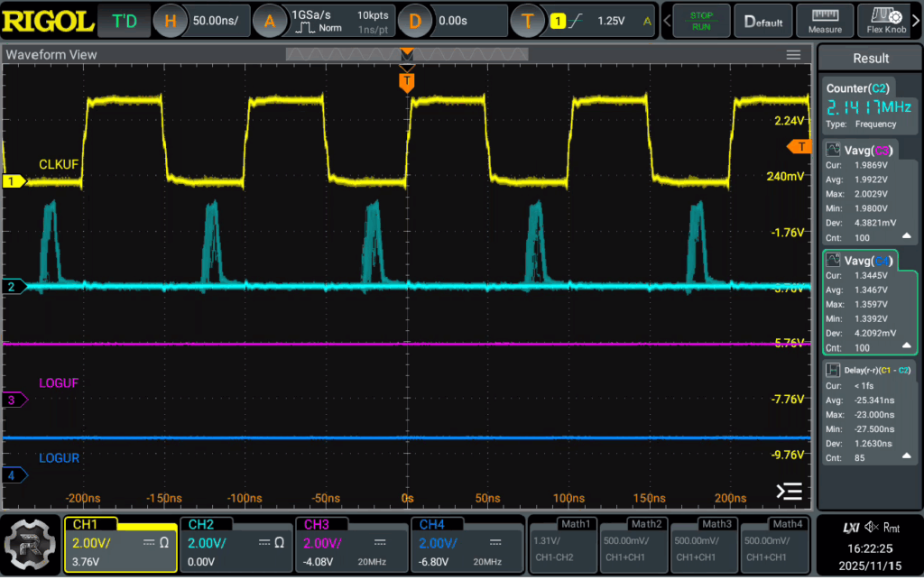Click the trigger source channel 1 badge
924x580 pixels.
coord(558,22)
